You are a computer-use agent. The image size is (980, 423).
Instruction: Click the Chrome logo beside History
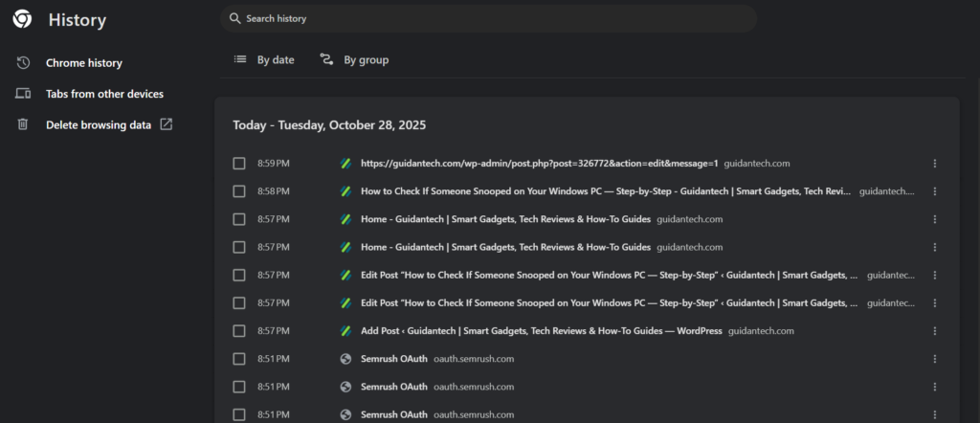(22, 19)
